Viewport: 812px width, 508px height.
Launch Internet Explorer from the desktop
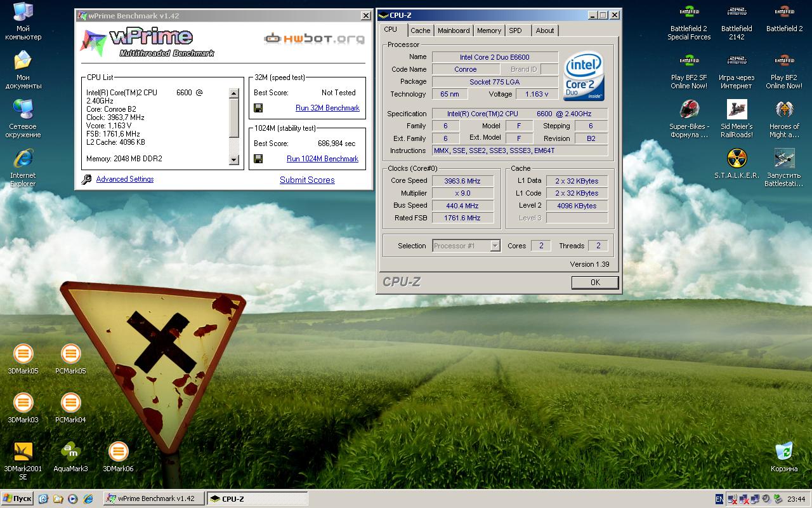pos(23,168)
